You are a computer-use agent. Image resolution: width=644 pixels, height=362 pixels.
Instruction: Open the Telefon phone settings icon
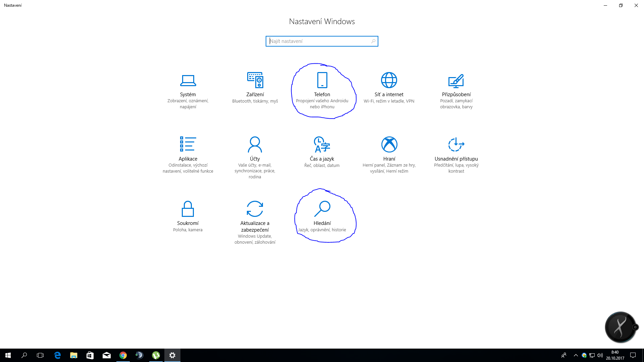(322, 80)
